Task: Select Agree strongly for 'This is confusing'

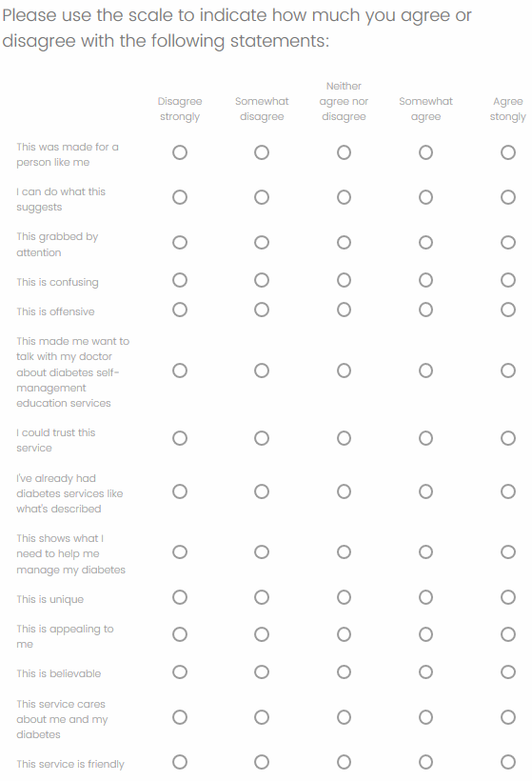Action: 507,280
